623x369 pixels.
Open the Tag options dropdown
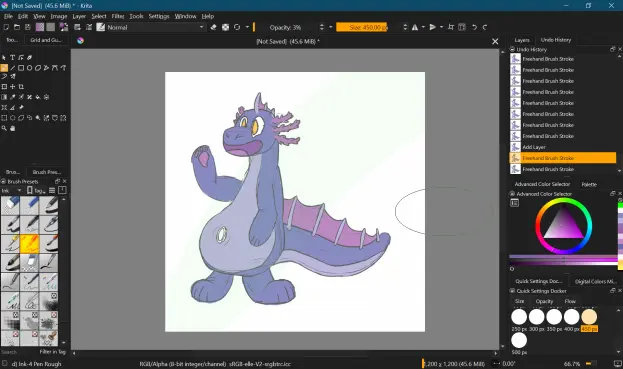(x=36, y=191)
